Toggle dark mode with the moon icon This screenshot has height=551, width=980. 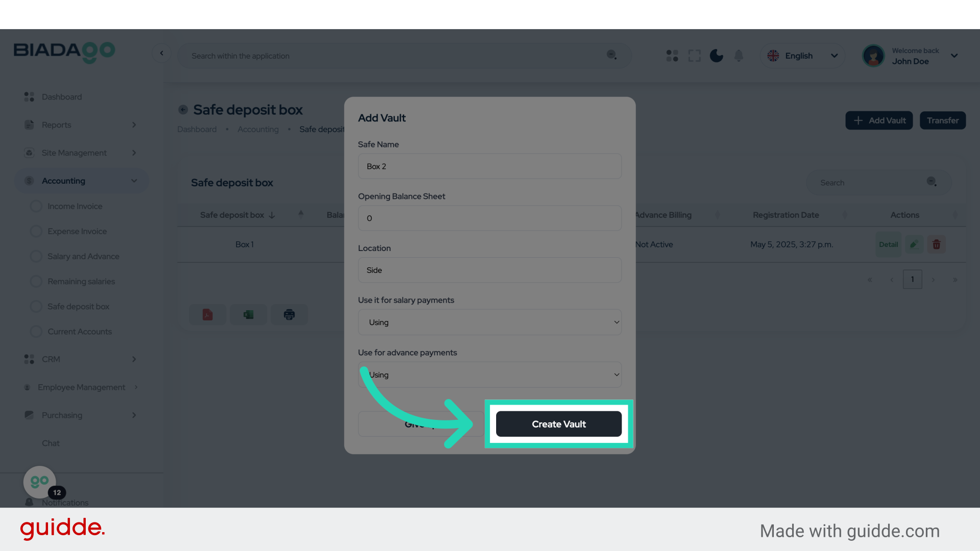tap(716, 56)
